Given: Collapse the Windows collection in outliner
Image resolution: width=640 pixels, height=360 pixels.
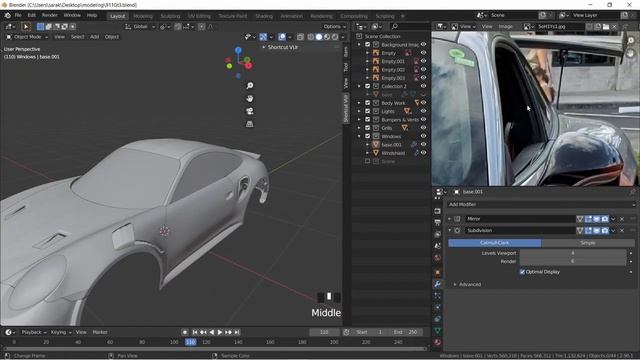Looking at the screenshot, I should pyautogui.click(x=359, y=136).
